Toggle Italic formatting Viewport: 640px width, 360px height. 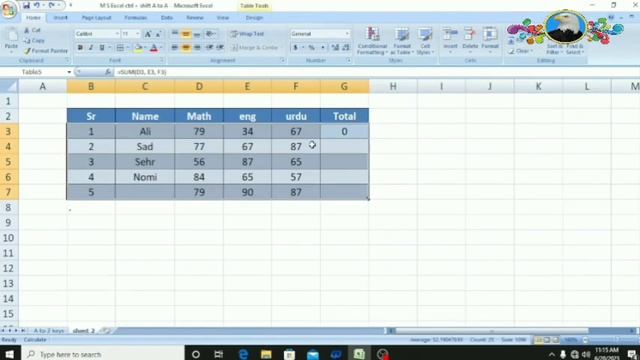91,48
